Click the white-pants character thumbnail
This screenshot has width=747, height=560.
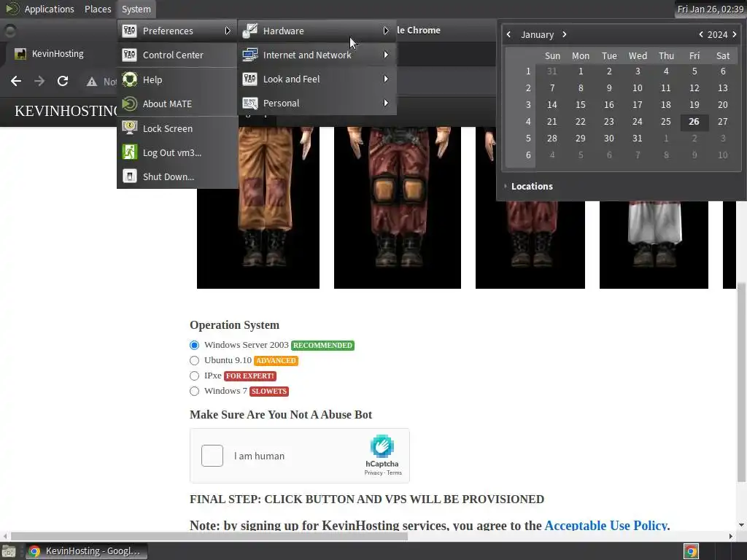[654, 244]
